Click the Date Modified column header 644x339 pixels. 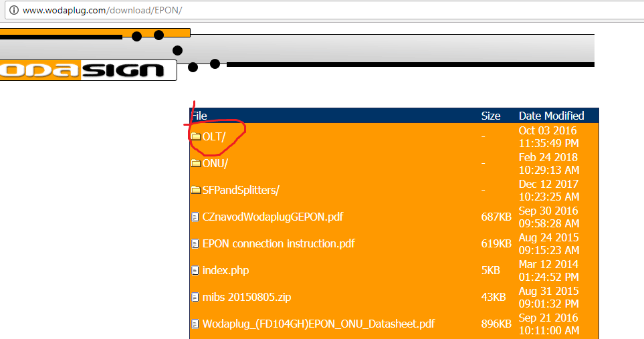click(x=551, y=116)
